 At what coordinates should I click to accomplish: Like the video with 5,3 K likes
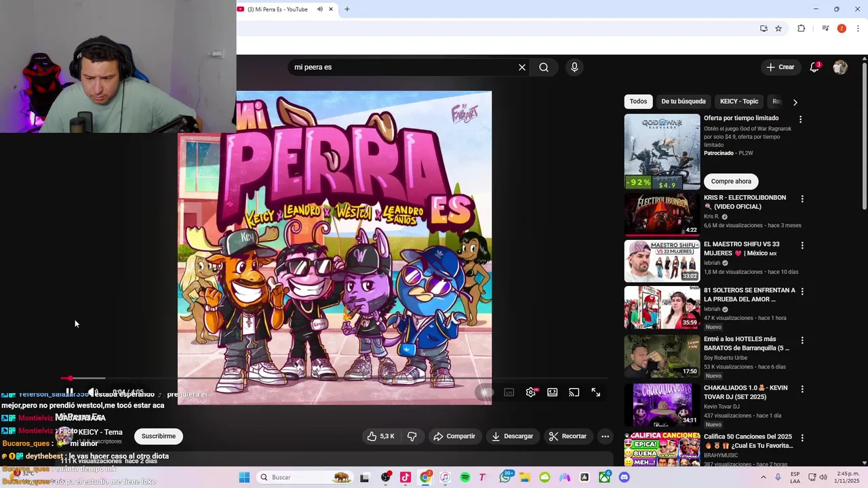[380, 436]
